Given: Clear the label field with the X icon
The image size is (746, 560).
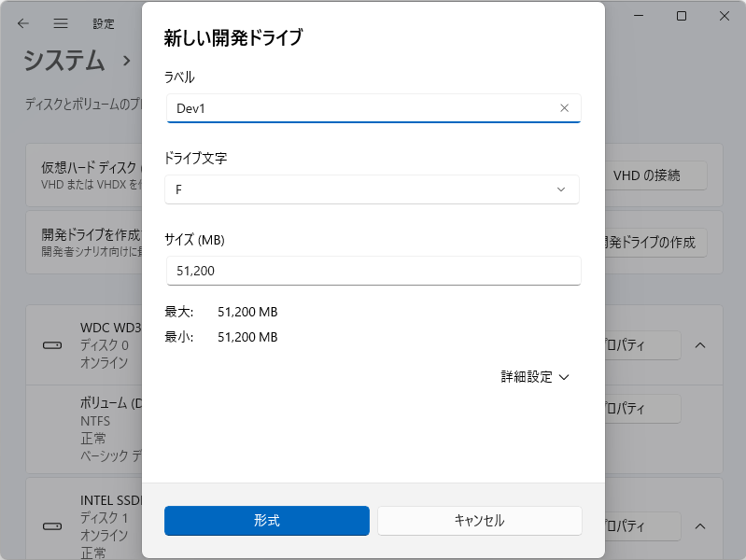Looking at the screenshot, I should click(564, 108).
